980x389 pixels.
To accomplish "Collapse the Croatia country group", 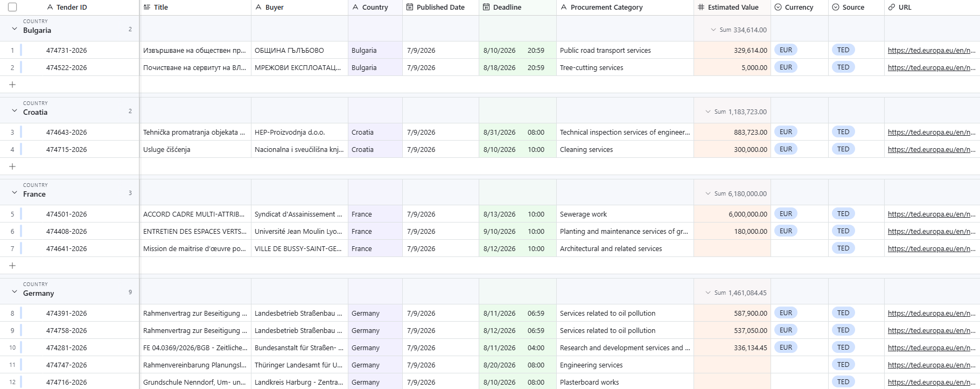I will [x=15, y=110].
